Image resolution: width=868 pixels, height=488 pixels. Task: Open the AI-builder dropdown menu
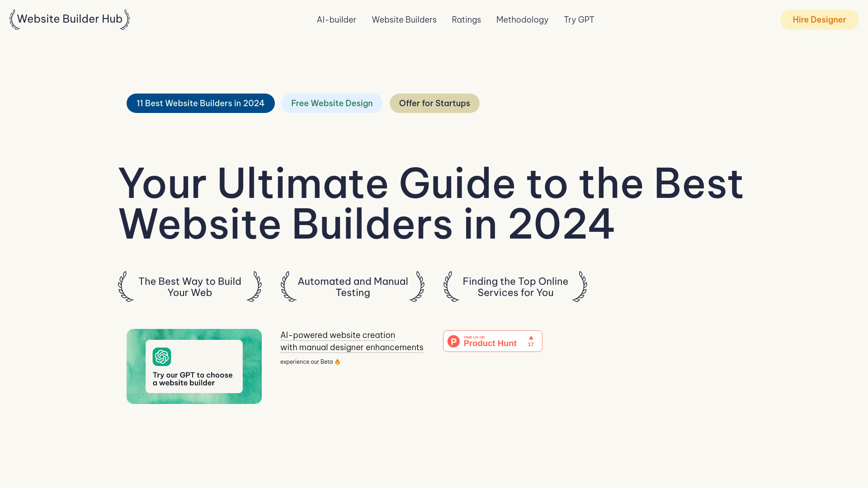(336, 19)
